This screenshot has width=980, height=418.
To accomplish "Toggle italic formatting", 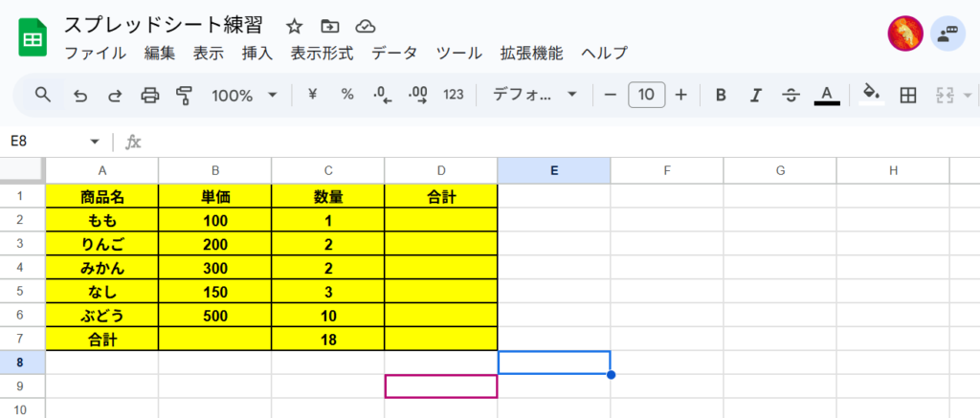I will (756, 95).
